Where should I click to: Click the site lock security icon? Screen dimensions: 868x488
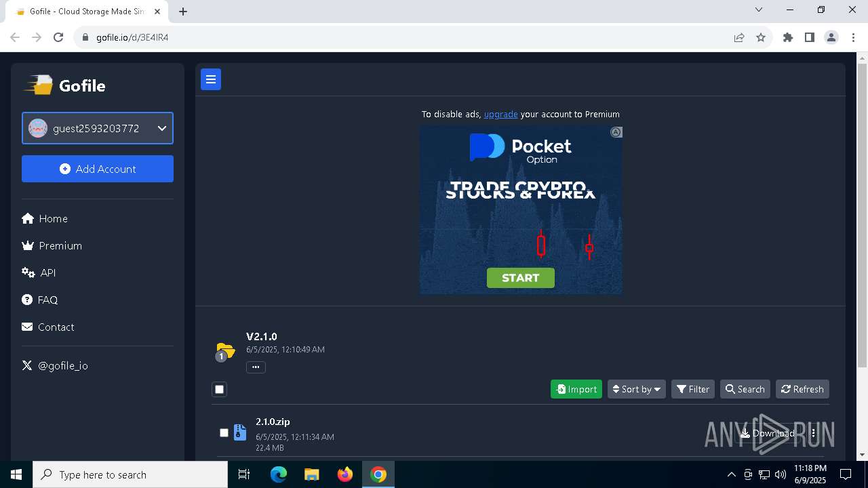click(85, 37)
